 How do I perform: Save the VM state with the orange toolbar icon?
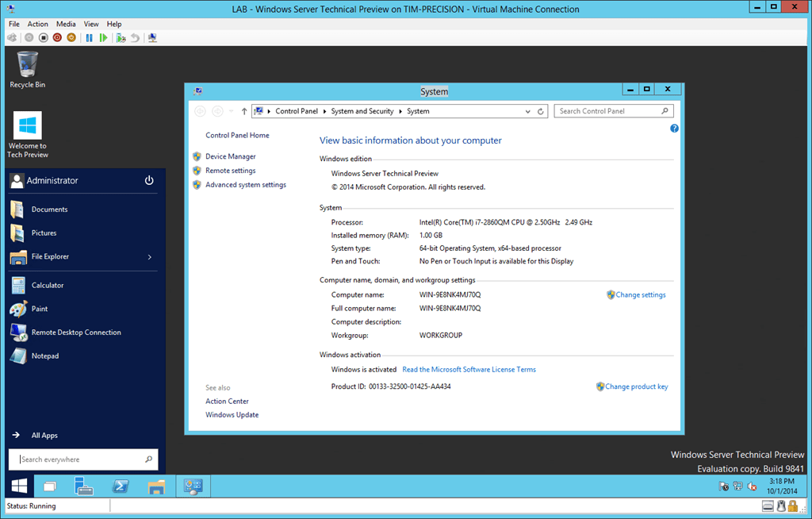69,37
